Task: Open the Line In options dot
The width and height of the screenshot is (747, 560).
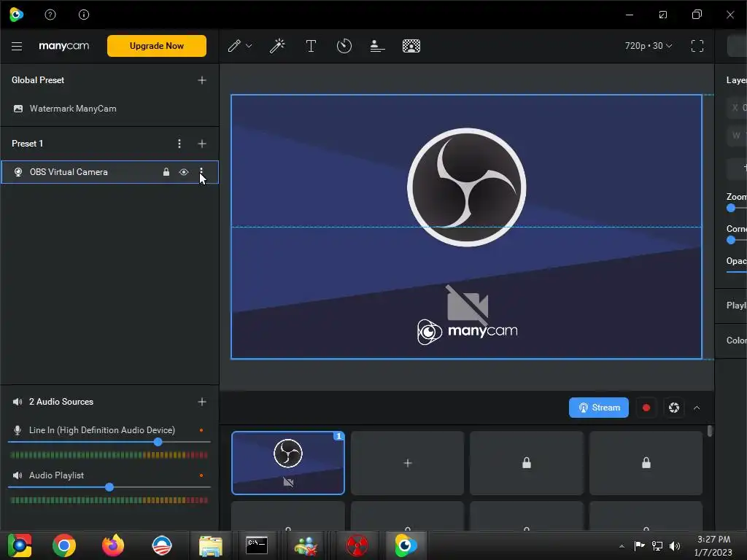Action: (x=201, y=430)
